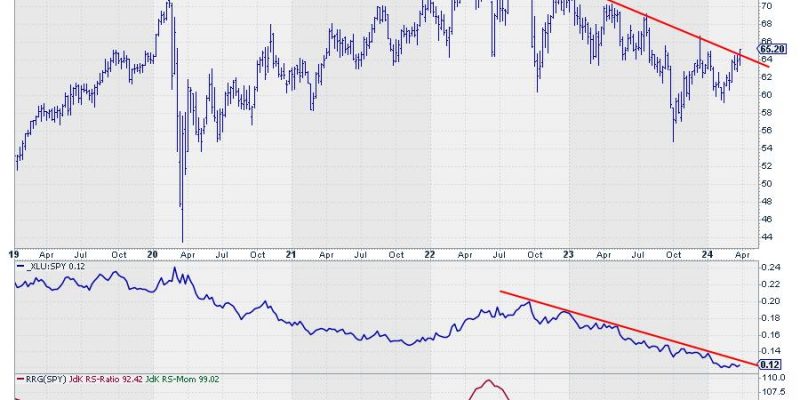Click the 44 price axis label
This screenshot has height=400, width=800.
[766, 237]
